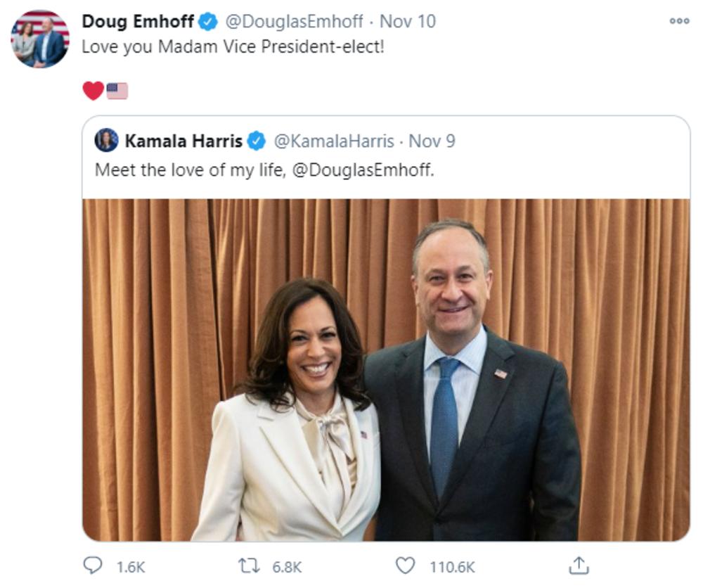Image resolution: width=703 pixels, height=588 pixels.
Task: Click the 6.8K retweets count
Action: pos(287,566)
